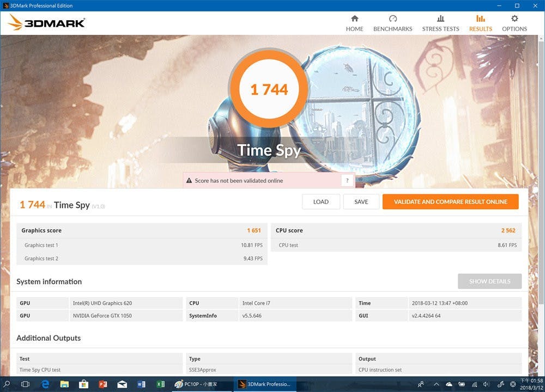Click VALIDATE AND COMPARE RESULT ONLINE

(451, 202)
